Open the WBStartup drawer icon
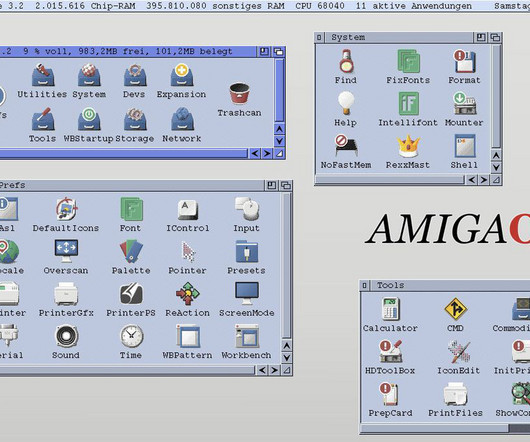This screenshot has width=530, height=442. [89, 119]
